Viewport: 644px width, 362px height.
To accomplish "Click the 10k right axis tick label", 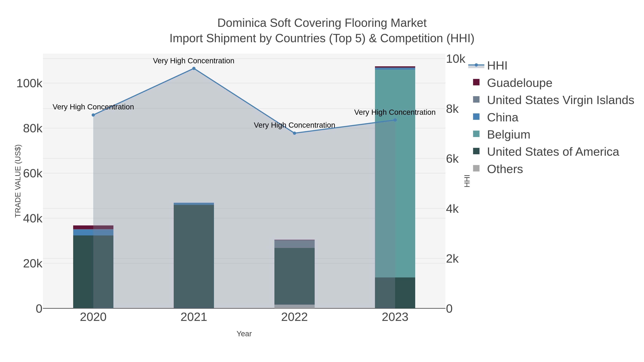I will click(x=456, y=59).
